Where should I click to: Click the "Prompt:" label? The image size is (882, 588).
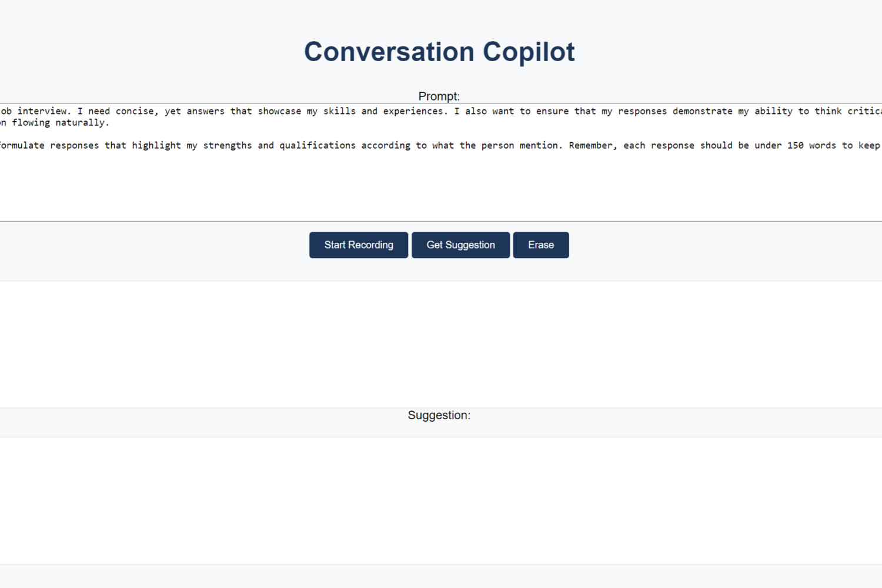tap(439, 96)
